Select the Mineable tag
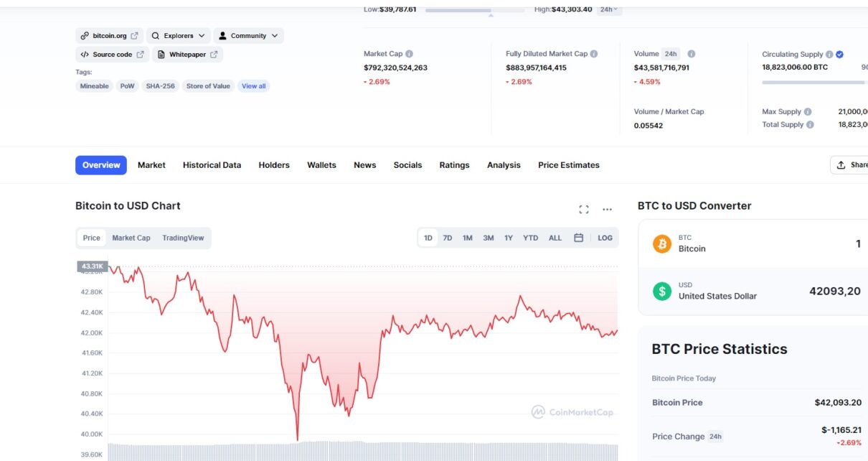The height and width of the screenshot is (461, 868). click(x=95, y=86)
